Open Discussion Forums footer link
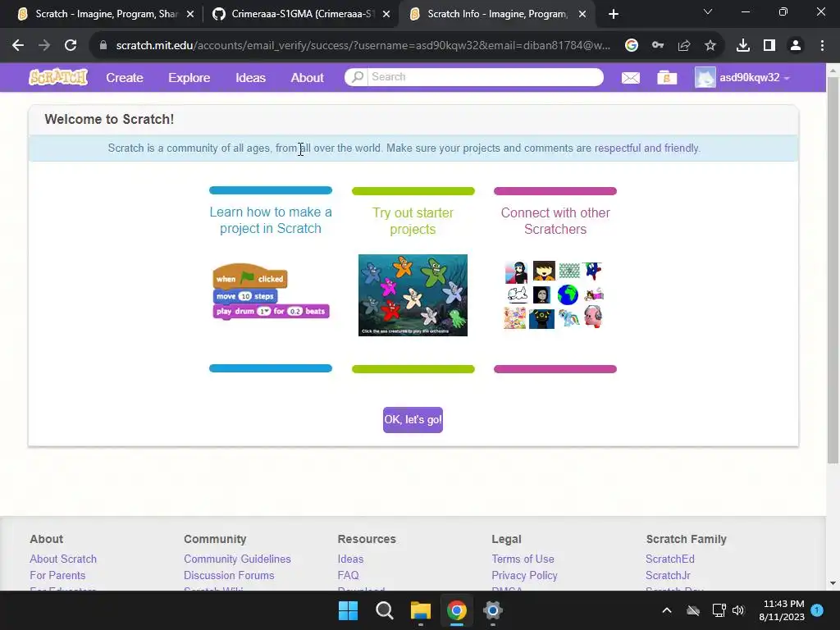Image resolution: width=840 pixels, height=630 pixels. (229, 575)
